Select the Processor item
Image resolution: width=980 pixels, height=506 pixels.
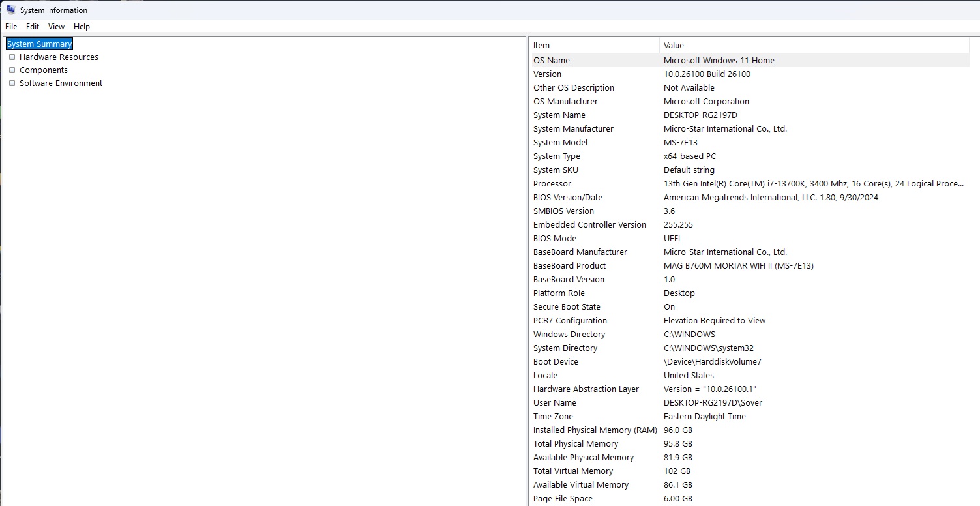(x=552, y=183)
